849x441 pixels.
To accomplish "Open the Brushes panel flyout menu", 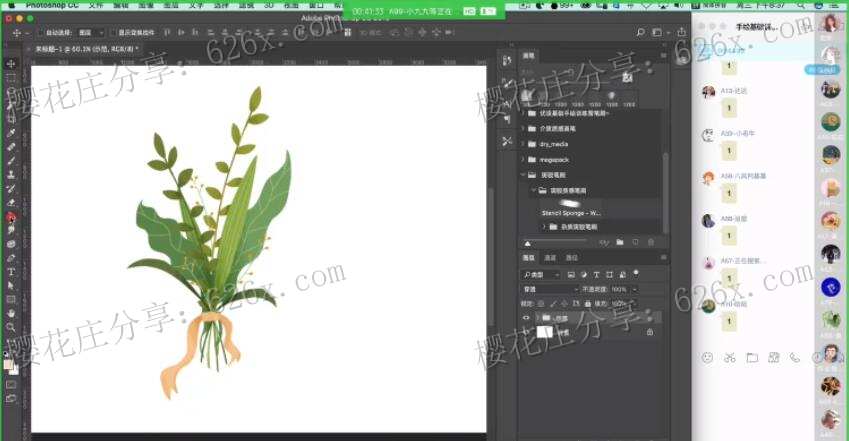I will click(x=663, y=55).
